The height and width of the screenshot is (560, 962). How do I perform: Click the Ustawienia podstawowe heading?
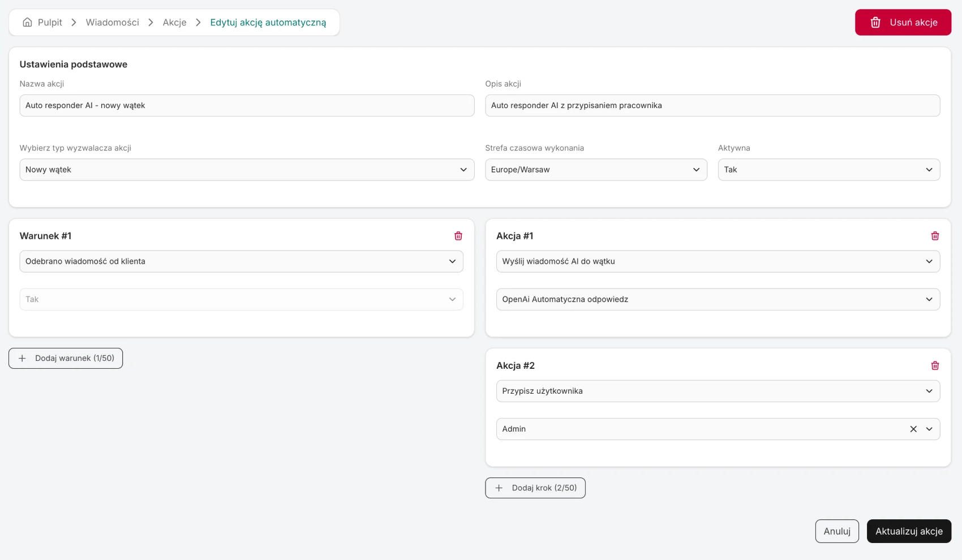(x=74, y=64)
